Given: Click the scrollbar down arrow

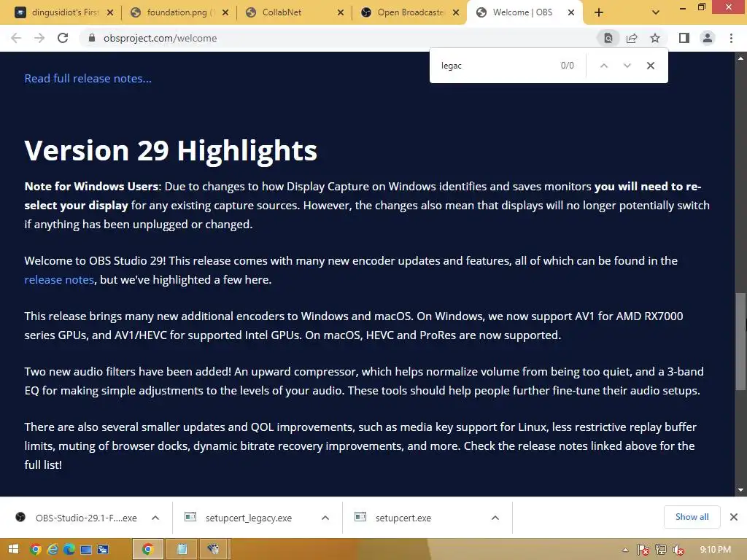Looking at the screenshot, I should click(x=740, y=490).
